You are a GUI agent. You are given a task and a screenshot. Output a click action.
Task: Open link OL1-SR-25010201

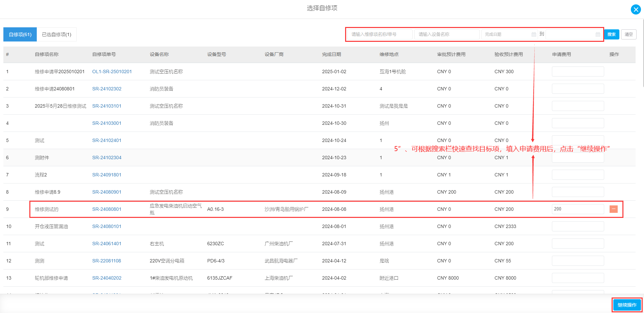pos(112,72)
